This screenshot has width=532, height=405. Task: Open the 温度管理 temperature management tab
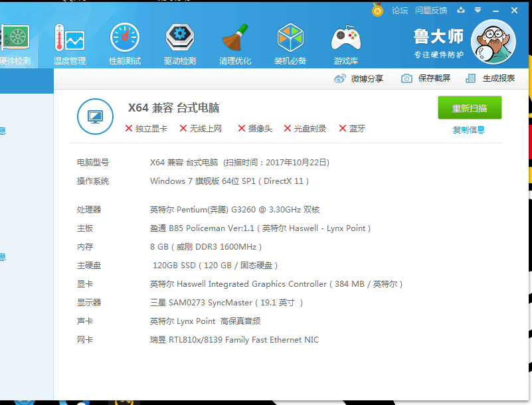click(x=70, y=44)
